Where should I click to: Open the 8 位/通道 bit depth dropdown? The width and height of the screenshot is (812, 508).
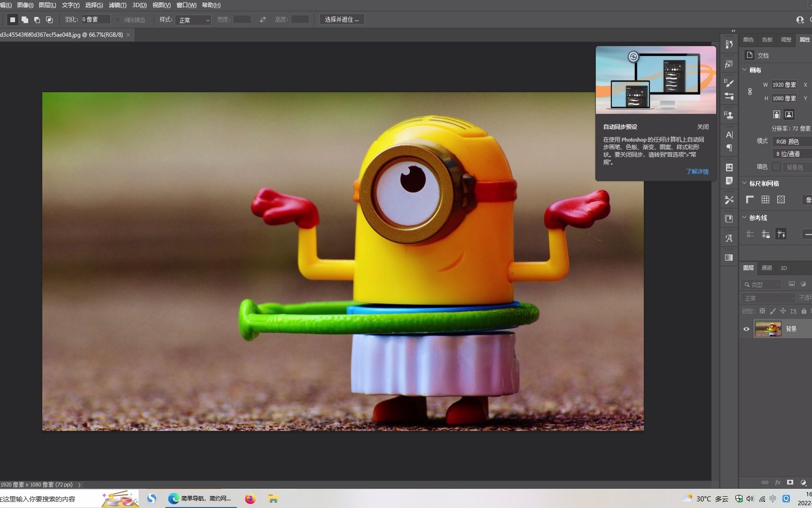792,154
